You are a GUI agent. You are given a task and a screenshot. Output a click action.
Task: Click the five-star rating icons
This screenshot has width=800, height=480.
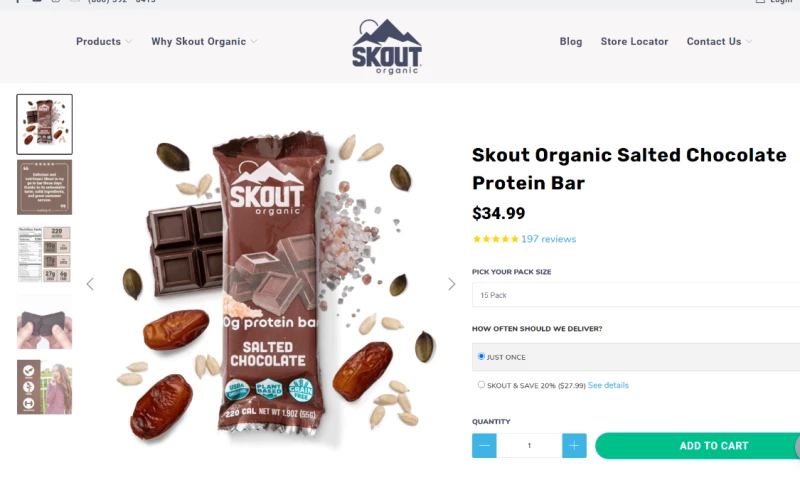pyautogui.click(x=495, y=239)
